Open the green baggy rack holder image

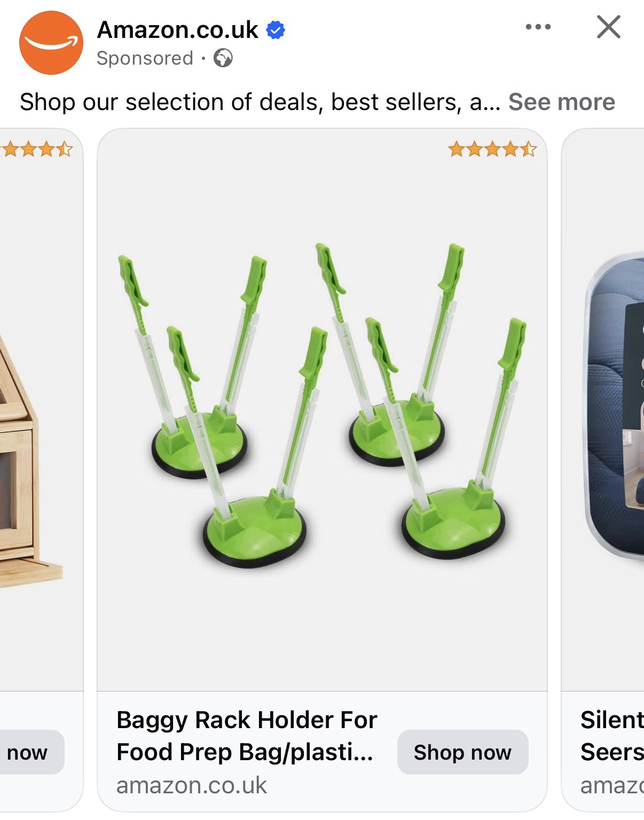pyautogui.click(x=322, y=410)
